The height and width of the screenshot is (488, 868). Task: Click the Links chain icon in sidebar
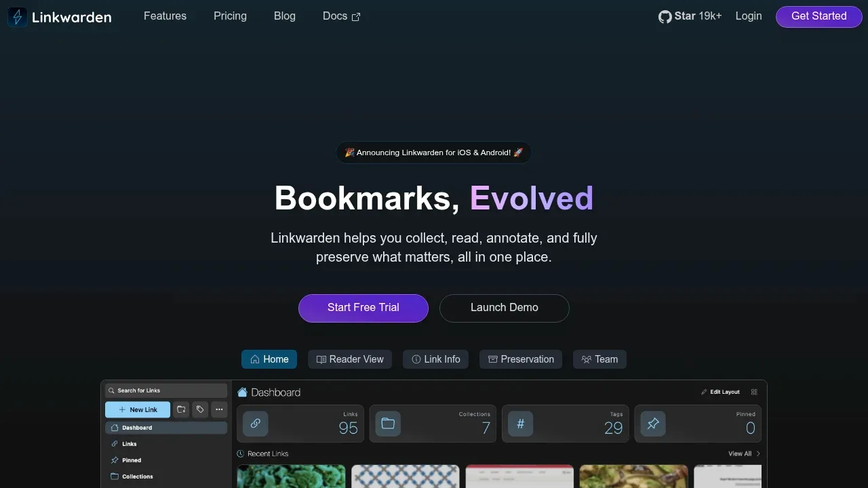115,444
